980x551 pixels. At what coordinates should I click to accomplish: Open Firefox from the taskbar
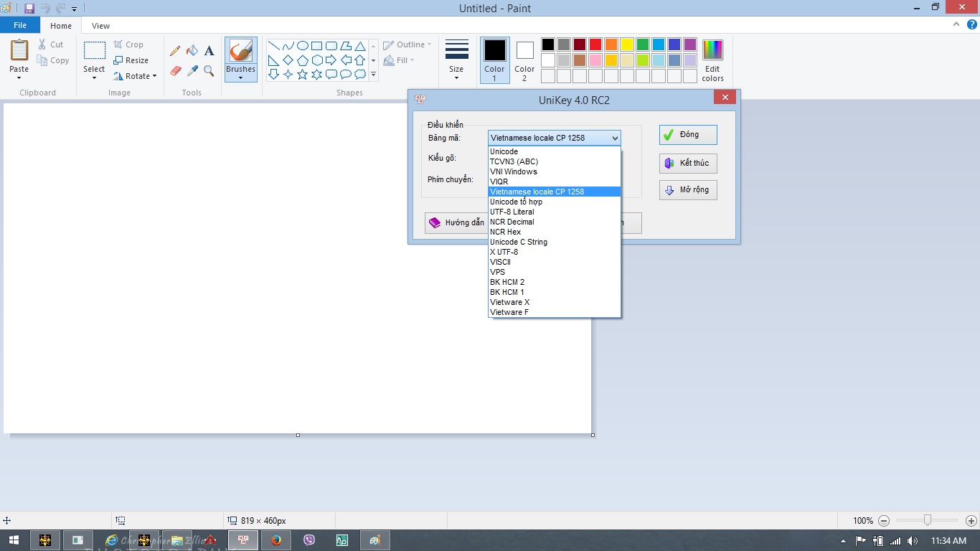(x=276, y=540)
